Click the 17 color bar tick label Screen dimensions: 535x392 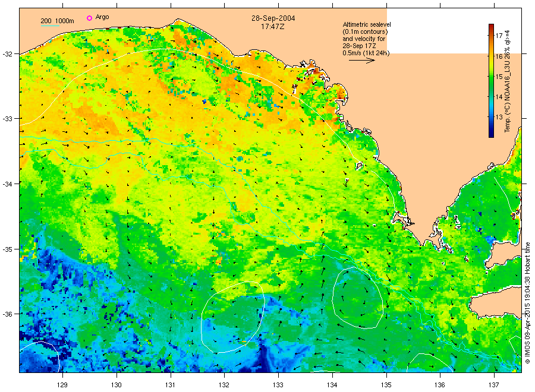[499, 36]
